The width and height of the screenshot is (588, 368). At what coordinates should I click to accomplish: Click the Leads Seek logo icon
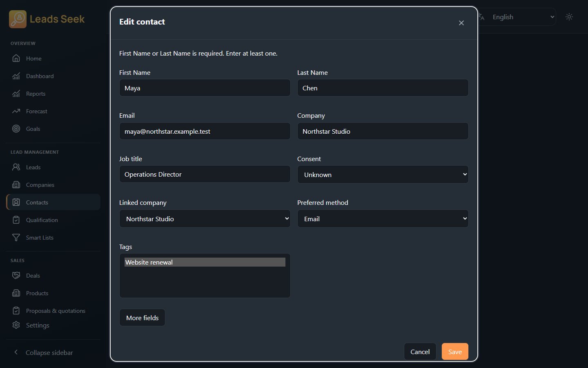(x=18, y=19)
